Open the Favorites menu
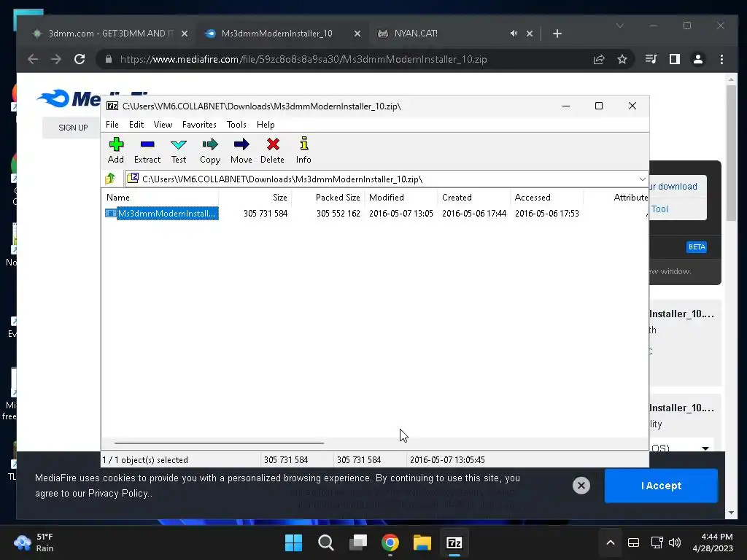This screenshot has height=560, width=747. [x=199, y=124]
